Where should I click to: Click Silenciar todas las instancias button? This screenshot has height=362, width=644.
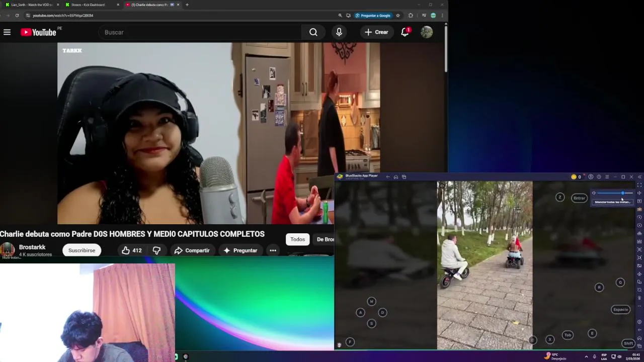click(x=612, y=202)
